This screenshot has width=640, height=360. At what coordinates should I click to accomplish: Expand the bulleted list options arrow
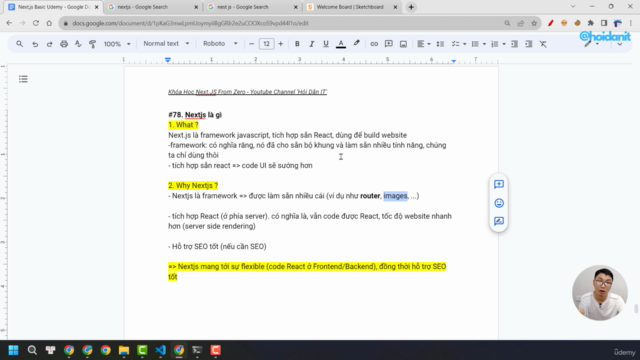coord(484,44)
